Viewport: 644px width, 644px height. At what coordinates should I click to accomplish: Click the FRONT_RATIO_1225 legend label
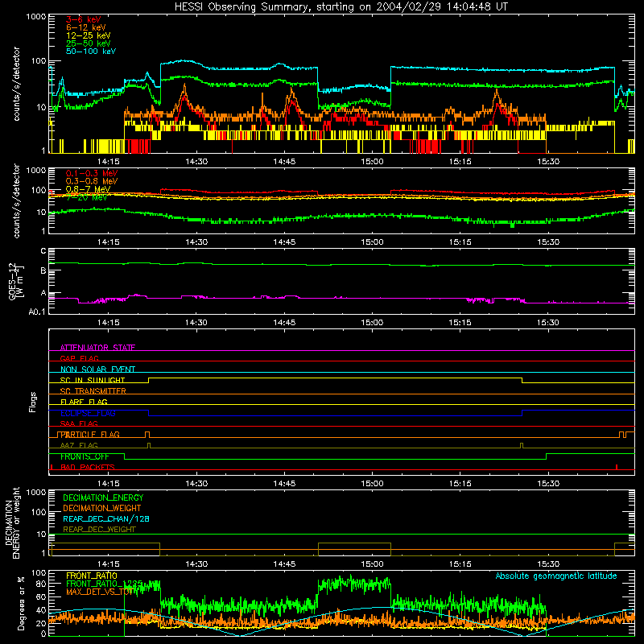click(x=104, y=584)
